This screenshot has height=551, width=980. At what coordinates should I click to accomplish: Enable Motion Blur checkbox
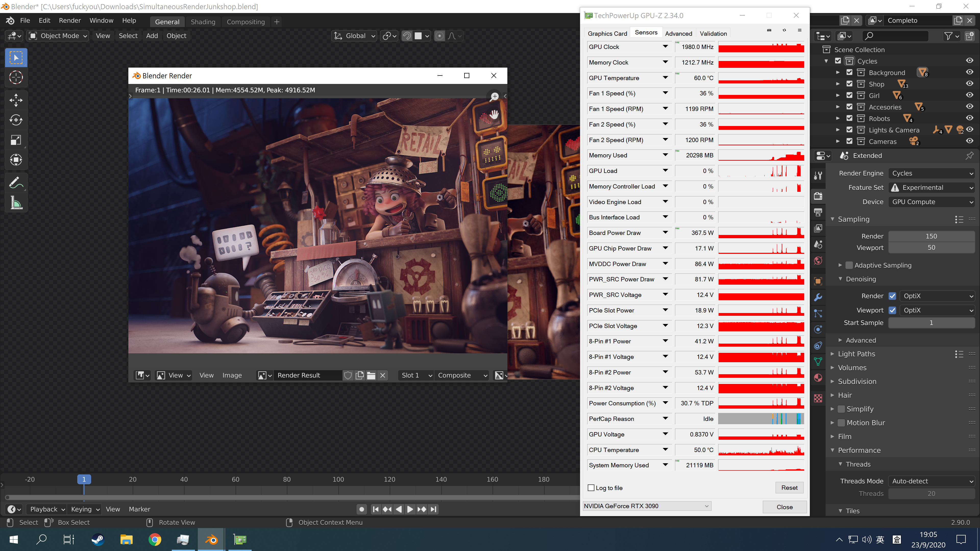coord(841,422)
